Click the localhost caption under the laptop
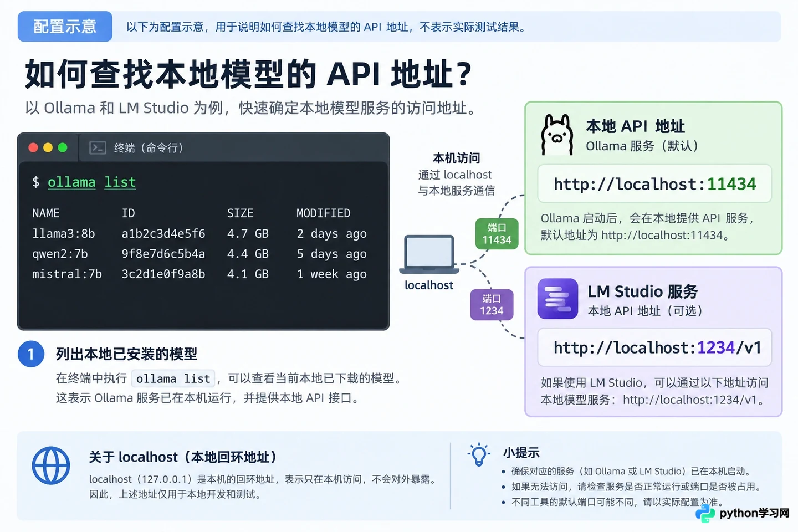The image size is (798, 532). pyautogui.click(x=429, y=285)
